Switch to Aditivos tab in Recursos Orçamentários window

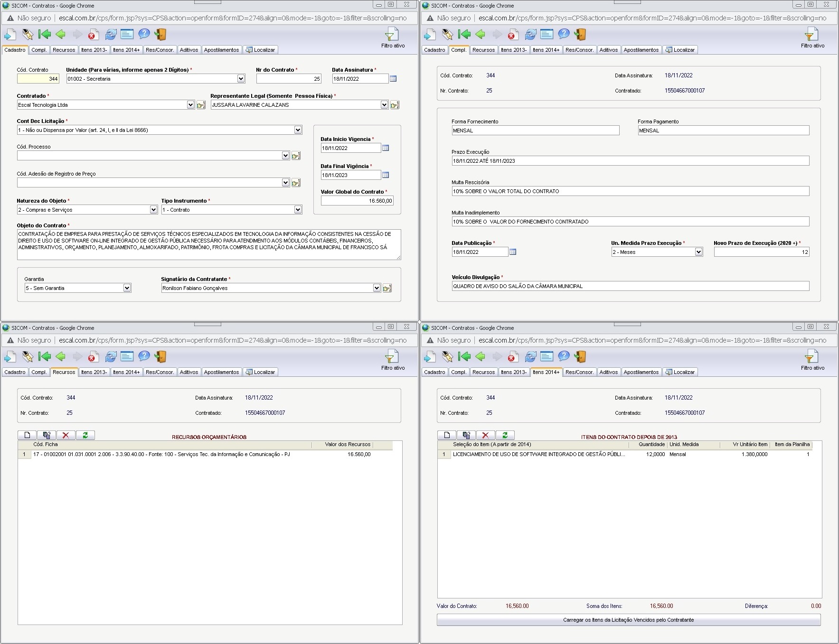pyautogui.click(x=189, y=372)
